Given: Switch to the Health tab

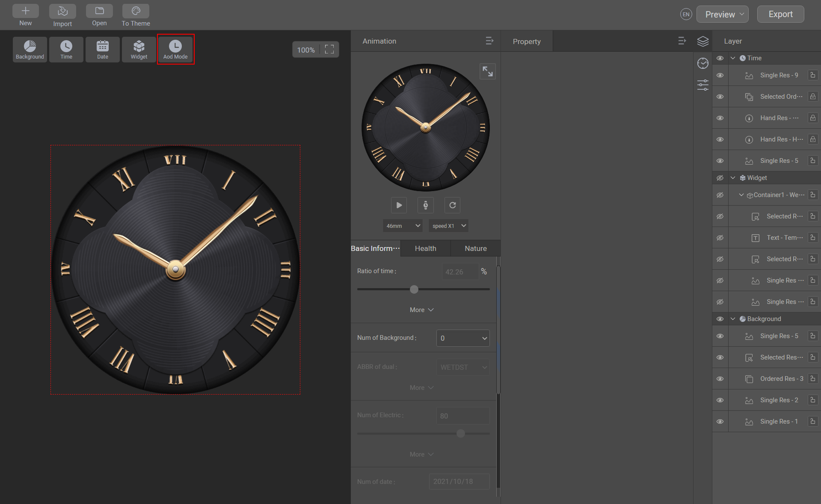Looking at the screenshot, I should pos(425,248).
